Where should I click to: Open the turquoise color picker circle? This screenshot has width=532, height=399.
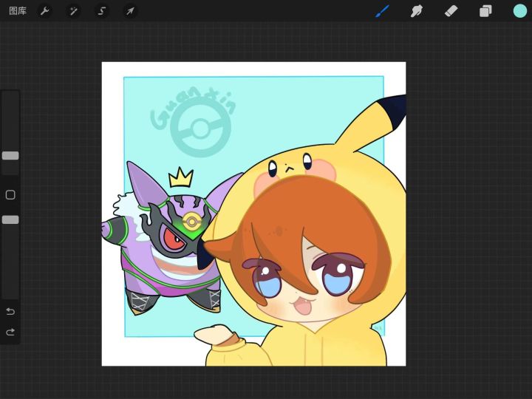coord(520,11)
